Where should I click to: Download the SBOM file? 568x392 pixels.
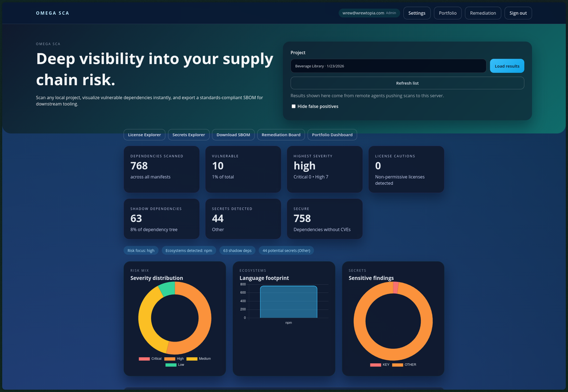click(233, 135)
